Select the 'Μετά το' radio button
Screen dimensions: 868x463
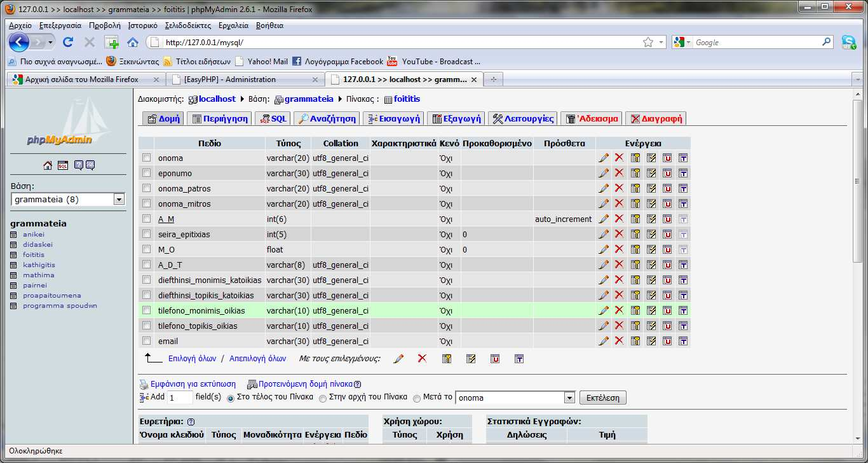click(417, 398)
